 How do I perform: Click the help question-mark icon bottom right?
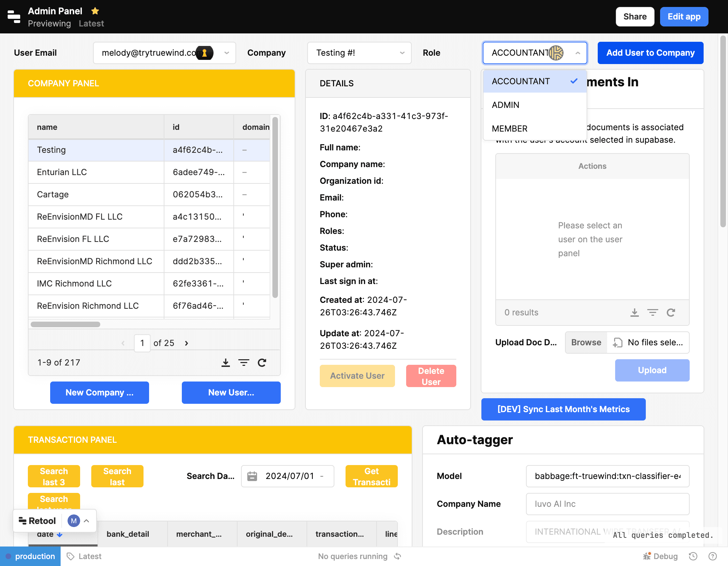pos(713,556)
